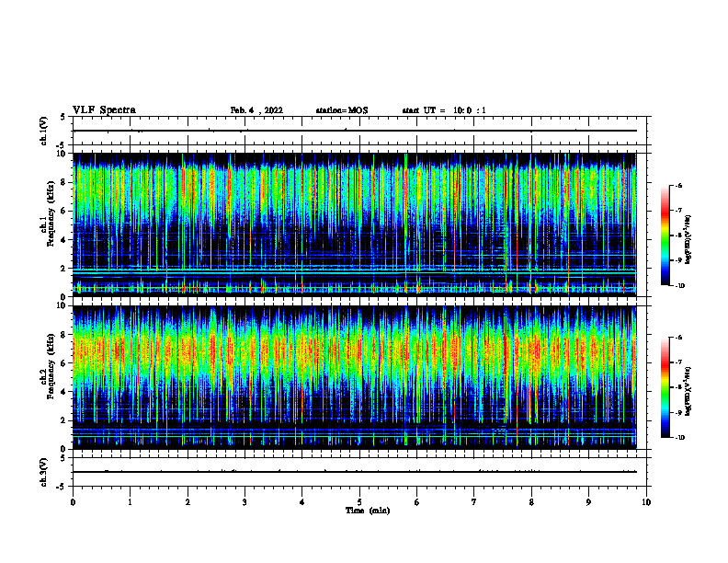Click time axis tick label "4"
Image resolution: width=728 pixels, height=563 pixels.
click(302, 502)
